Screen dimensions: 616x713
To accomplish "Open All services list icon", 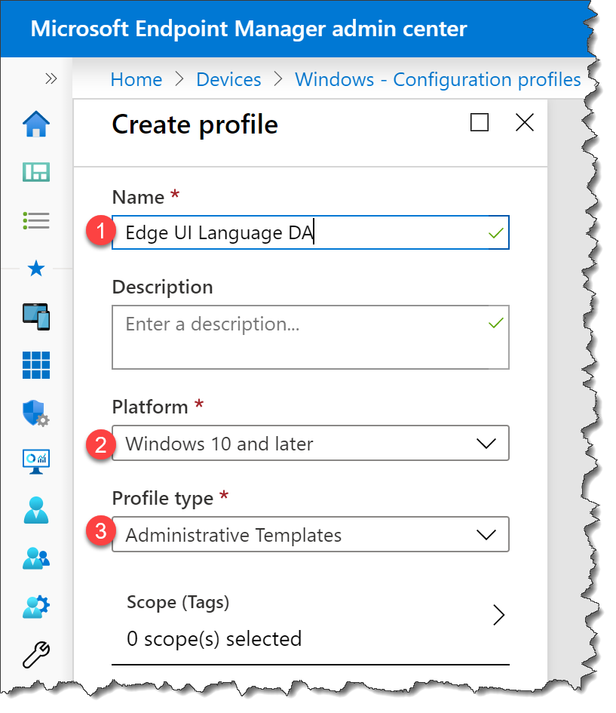I will point(36,221).
